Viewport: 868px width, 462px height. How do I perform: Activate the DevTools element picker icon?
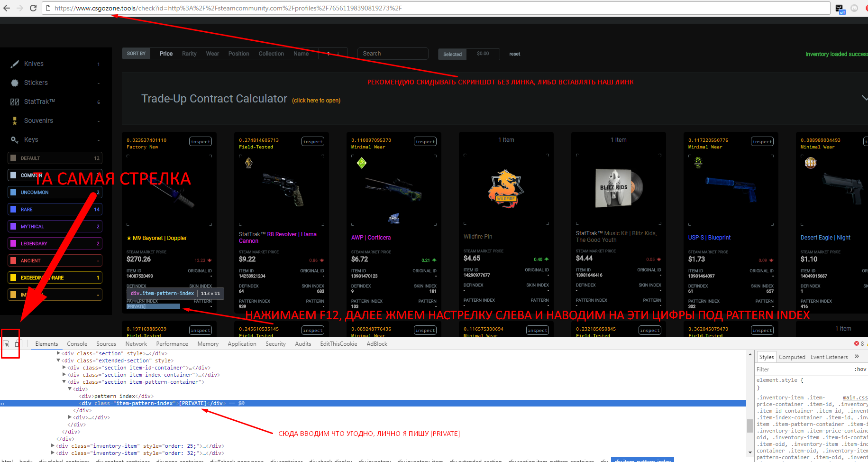(7, 344)
